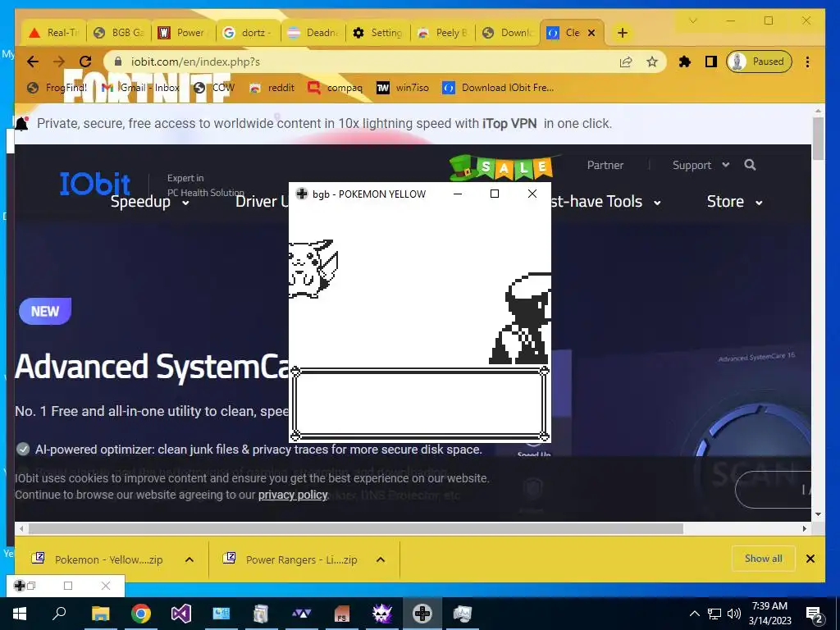Expand the Support dropdown
Viewport: 840px width, 630px height.
701,165
